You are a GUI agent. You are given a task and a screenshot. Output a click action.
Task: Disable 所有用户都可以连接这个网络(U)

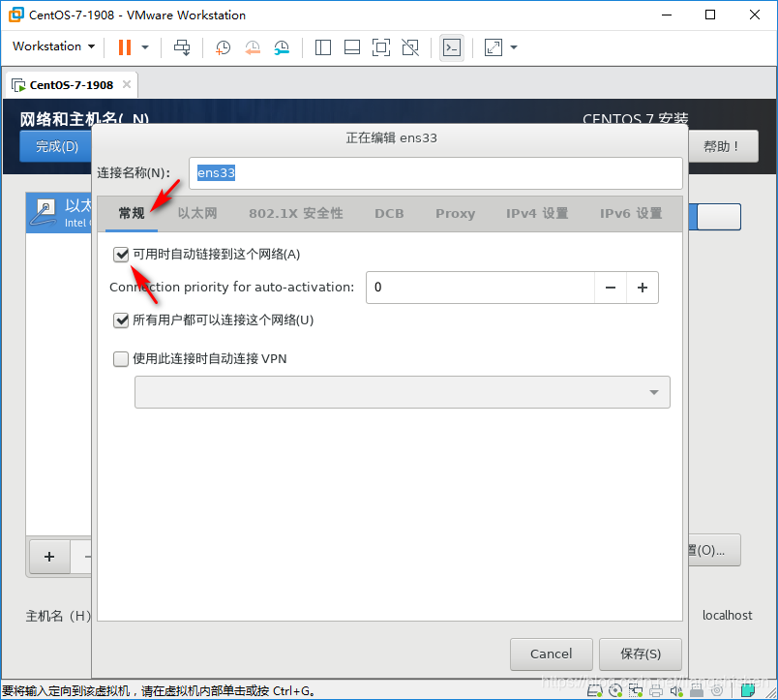pos(120,320)
